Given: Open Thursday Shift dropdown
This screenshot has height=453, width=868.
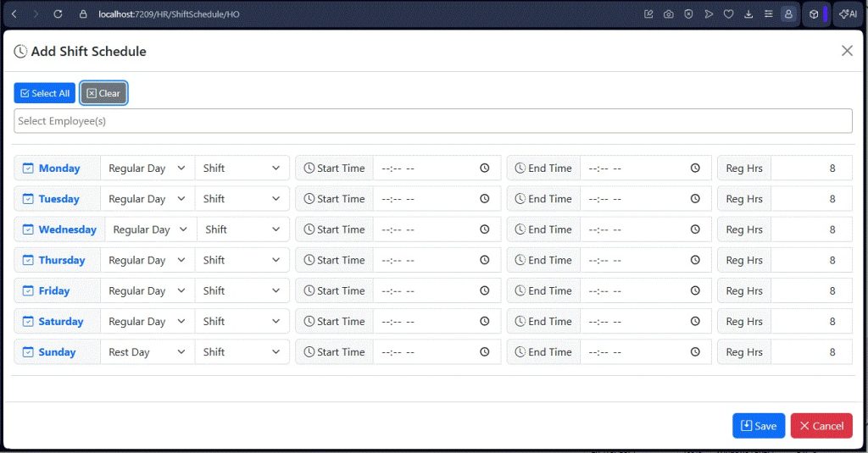Looking at the screenshot, I should tap(242, 260).
